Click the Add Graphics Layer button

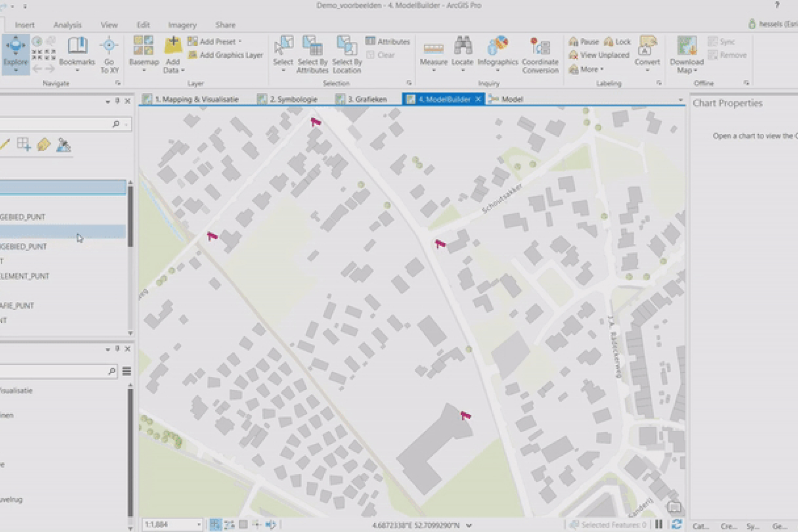pos(225,55)
